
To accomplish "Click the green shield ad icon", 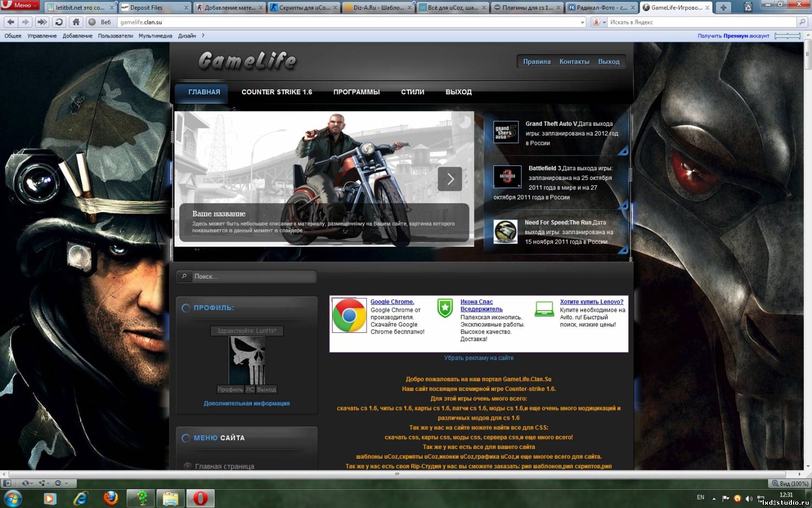I will 445,308.
